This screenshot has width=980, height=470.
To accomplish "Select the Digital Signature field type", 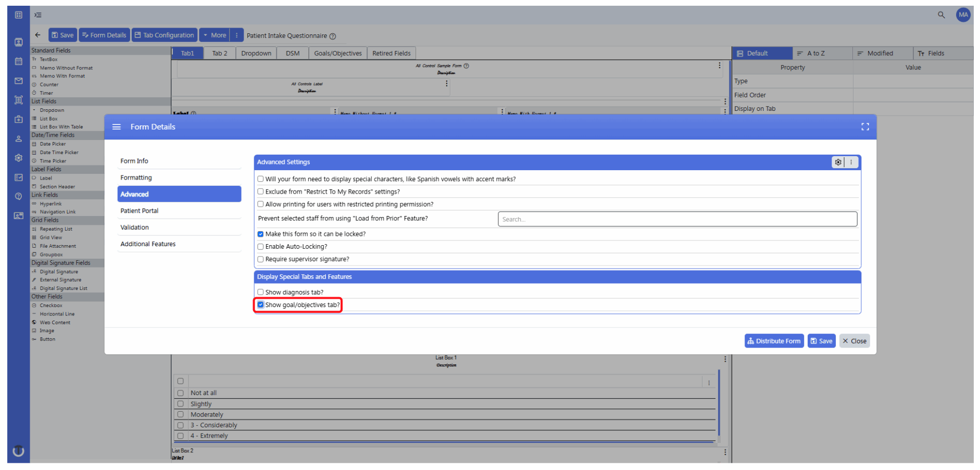I will click(59, 272).
